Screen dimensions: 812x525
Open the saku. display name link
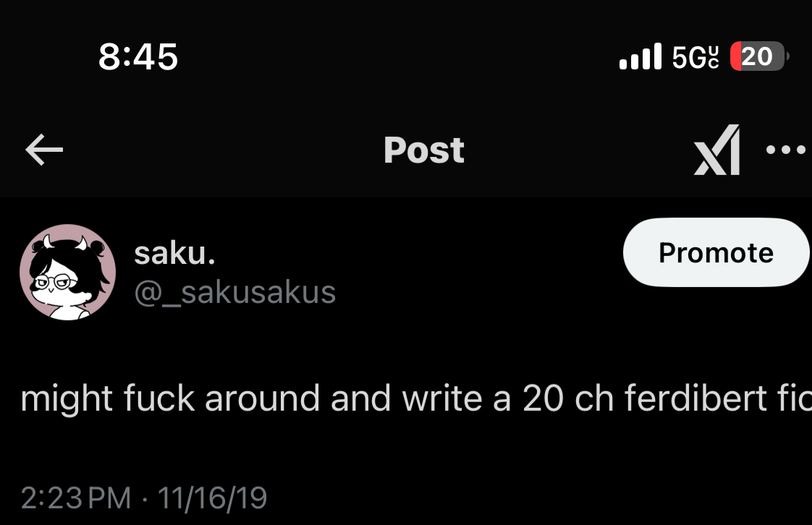point(175,254)
